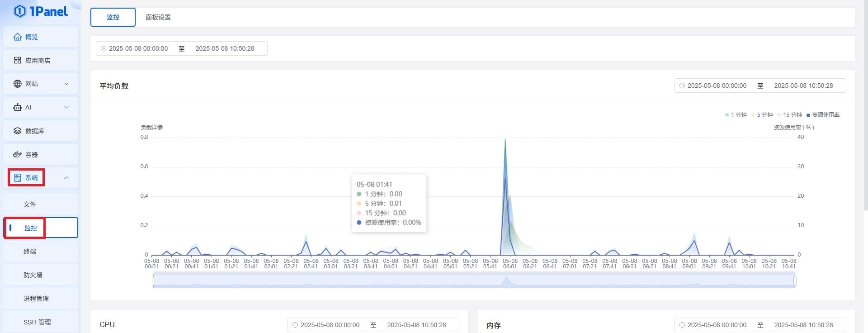
Task: Click the 容器 docker whale icon
Action: 18,154
